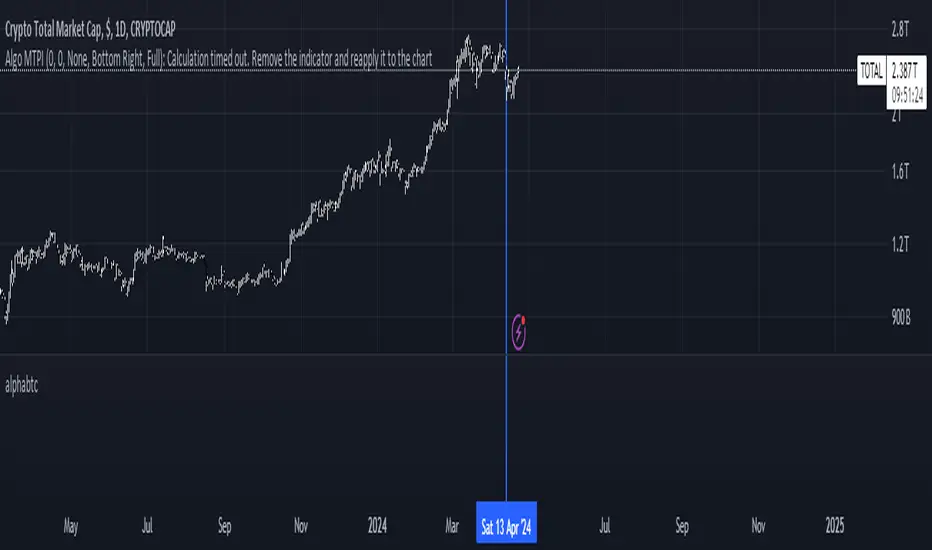
Task: Click the 09:51:24 bar countdown timer
Action: 907,86
